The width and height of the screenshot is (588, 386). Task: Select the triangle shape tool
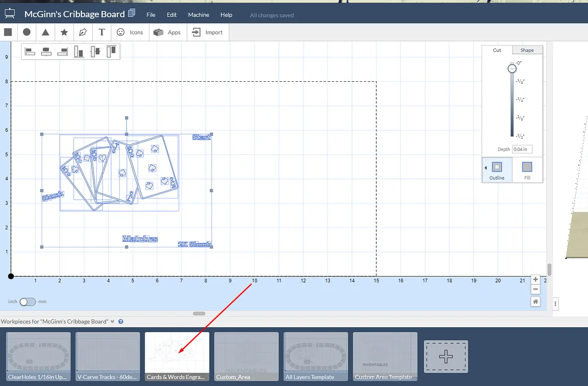[x=45, y=32]
